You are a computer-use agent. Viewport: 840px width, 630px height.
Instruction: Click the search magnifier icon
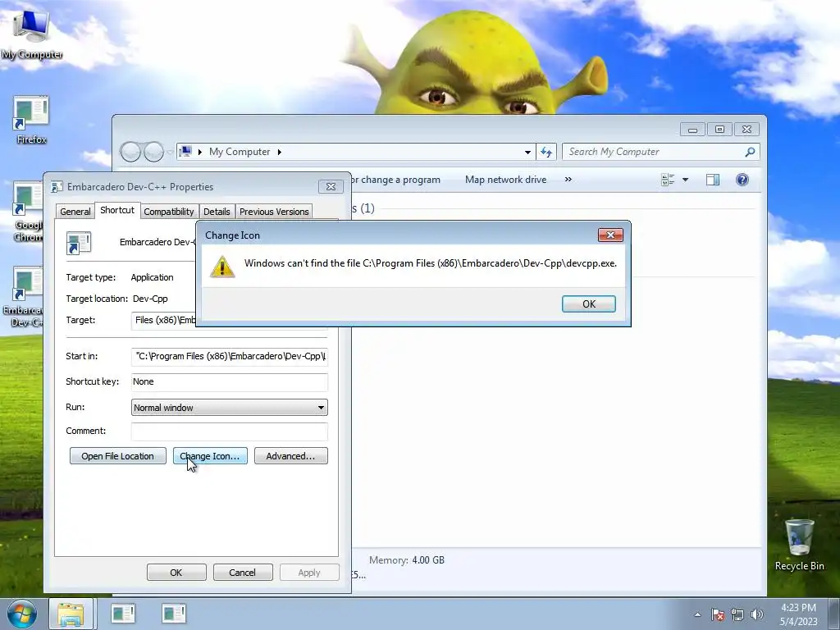pos(750,152)
